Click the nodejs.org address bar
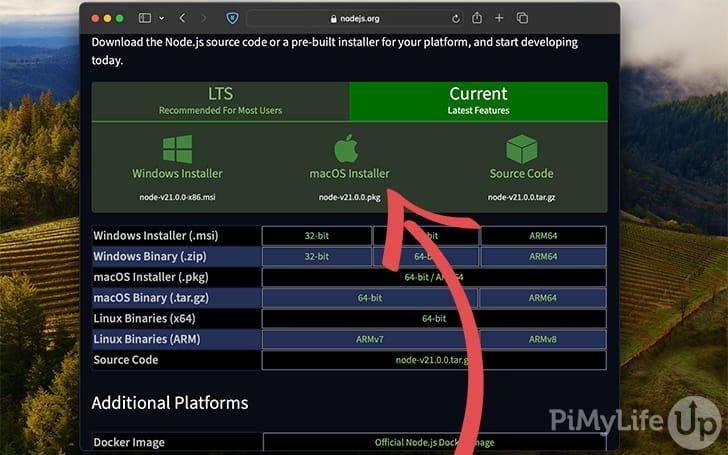The height and width of the screenshot is (455, 728). [355, 19]
